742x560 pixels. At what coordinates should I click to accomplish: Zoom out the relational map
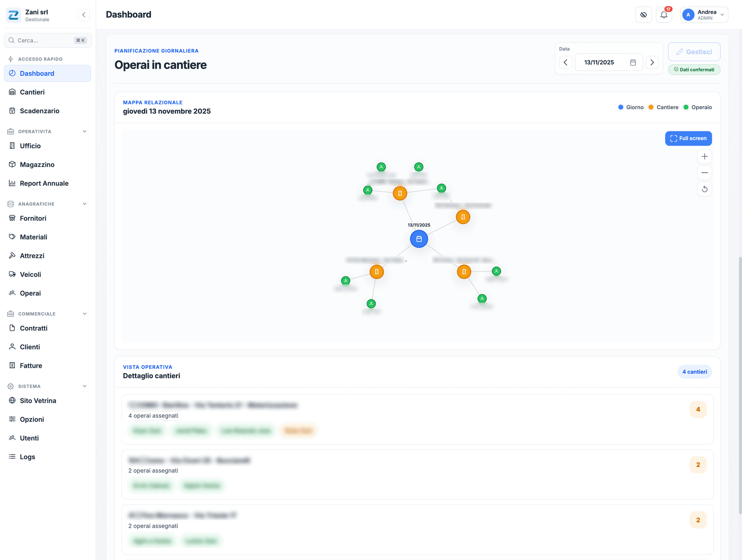point(704,173)
